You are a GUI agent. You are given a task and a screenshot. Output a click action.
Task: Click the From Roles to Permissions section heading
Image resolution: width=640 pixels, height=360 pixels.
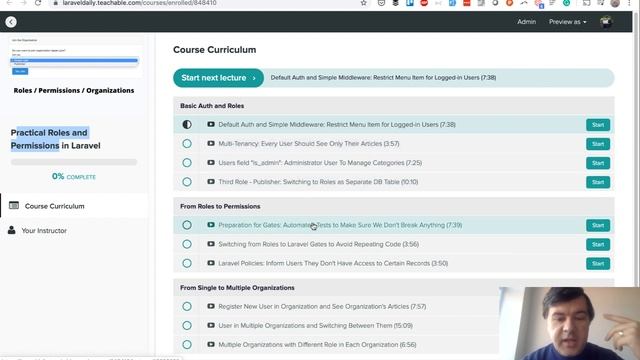click(220, 206)
